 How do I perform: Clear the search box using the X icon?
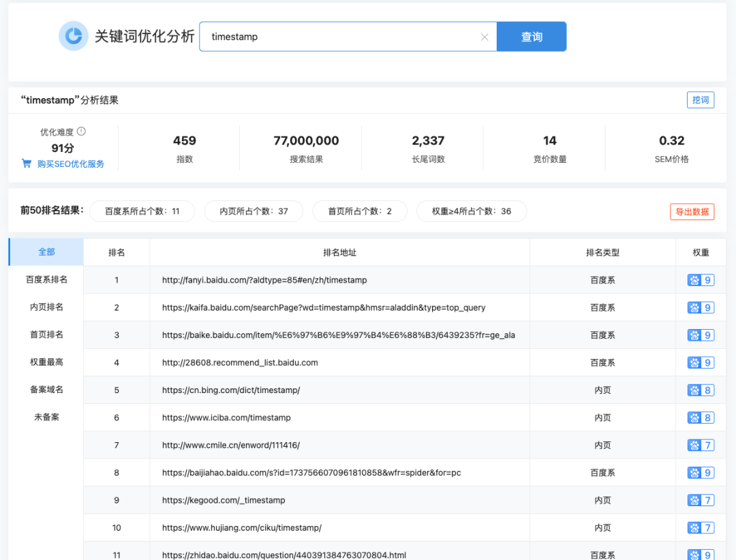[485, 36]
